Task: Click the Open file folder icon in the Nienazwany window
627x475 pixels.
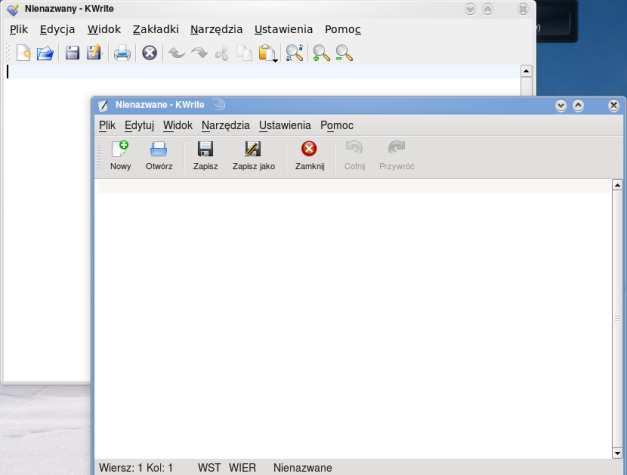Action: [x=45, y=53]
